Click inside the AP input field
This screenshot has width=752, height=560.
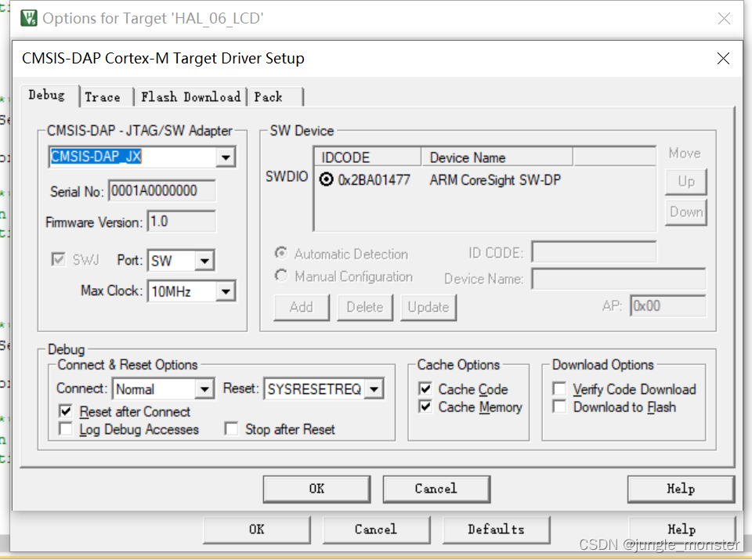667,305
